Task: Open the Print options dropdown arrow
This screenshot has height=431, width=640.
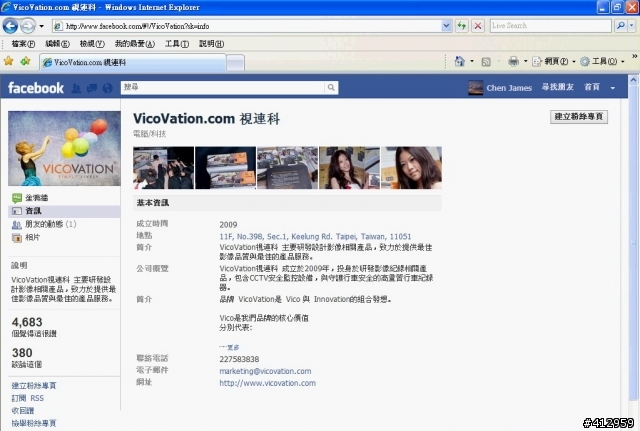Action: pos(525,61)
